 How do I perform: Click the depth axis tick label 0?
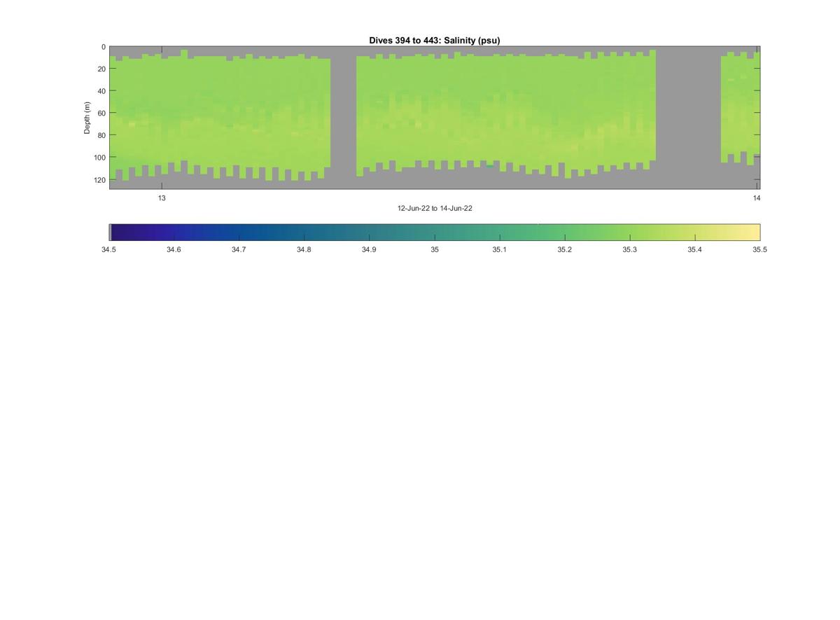(x=104, y=47)
